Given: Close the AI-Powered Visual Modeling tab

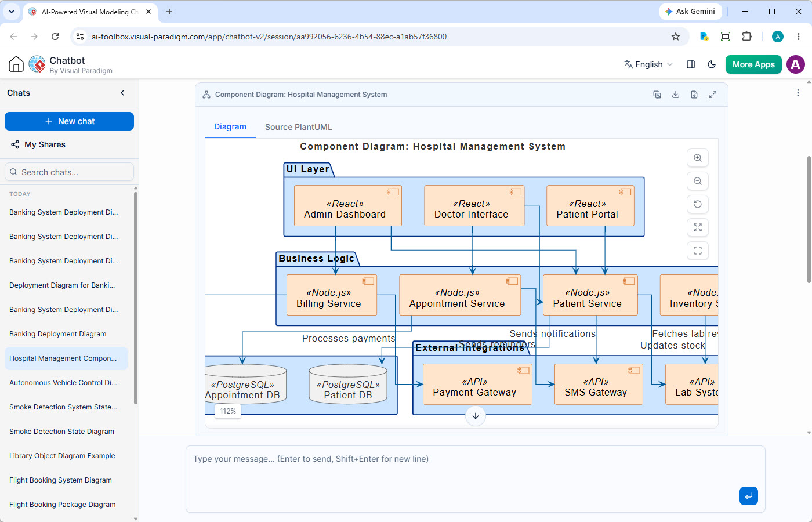Looking at the screenshot, I should point(148,12).
